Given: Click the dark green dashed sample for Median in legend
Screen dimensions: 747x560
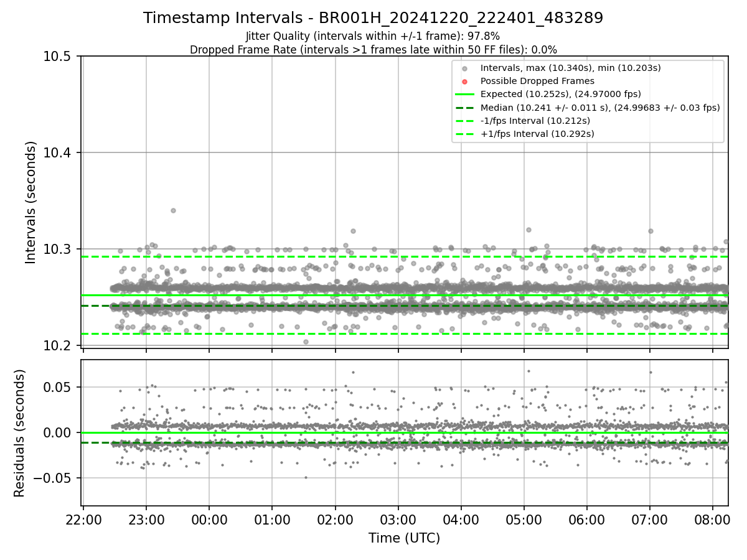Looking at the screenshot, I should (x=464, y=107).
